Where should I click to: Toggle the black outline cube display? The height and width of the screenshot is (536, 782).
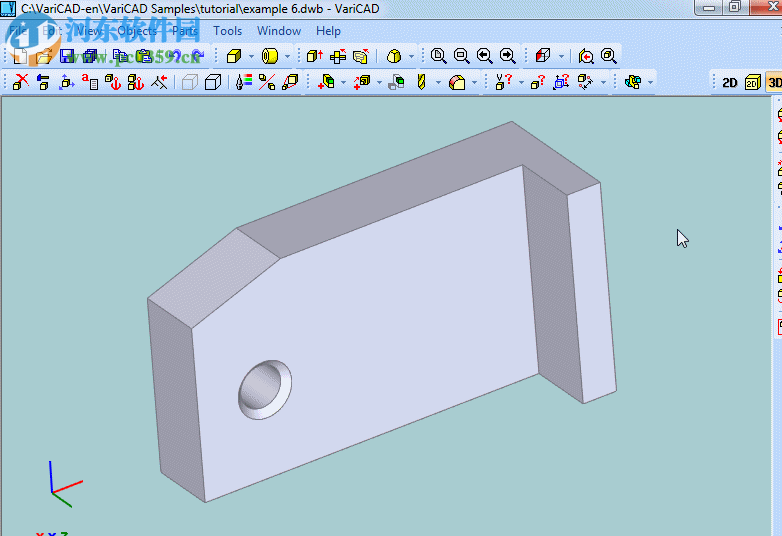point(213,82)
